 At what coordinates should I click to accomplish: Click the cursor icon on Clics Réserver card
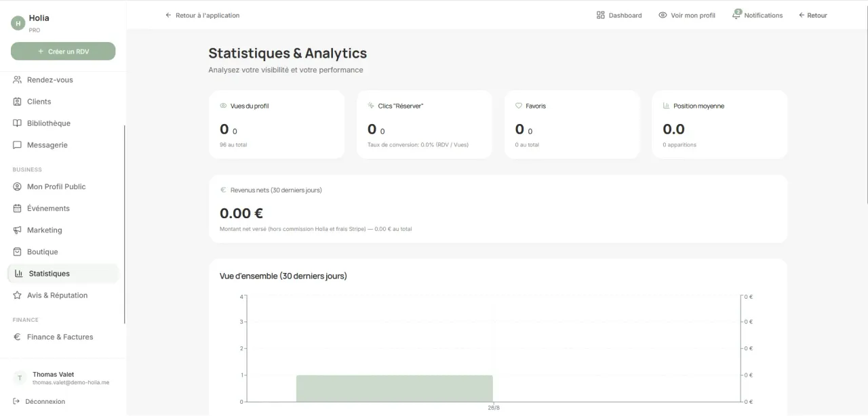pyautogui.click(x=371, y=106)
